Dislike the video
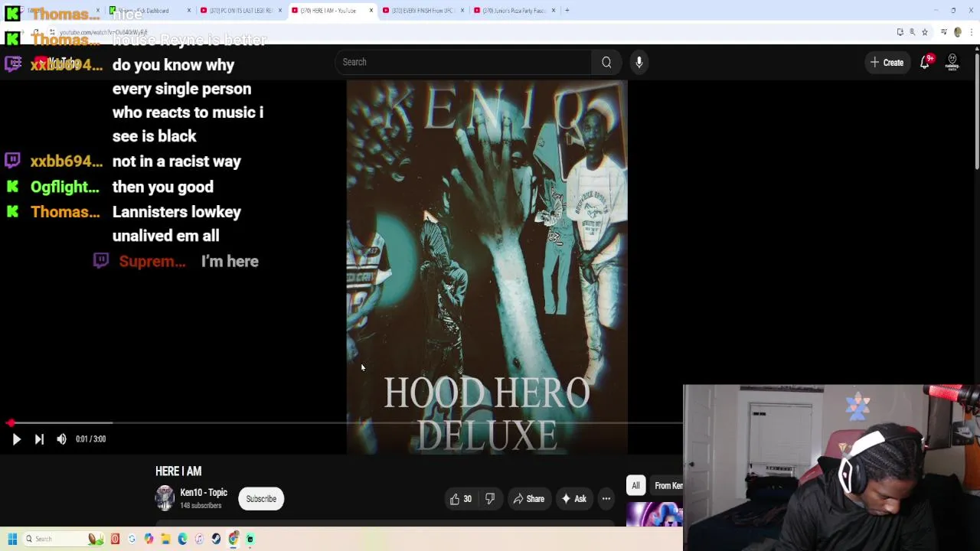 [x=490, y=499]
